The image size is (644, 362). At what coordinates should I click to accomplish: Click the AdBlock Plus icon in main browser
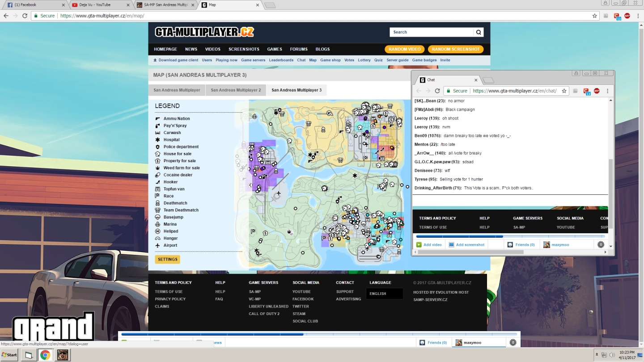[x=627, y=16]
